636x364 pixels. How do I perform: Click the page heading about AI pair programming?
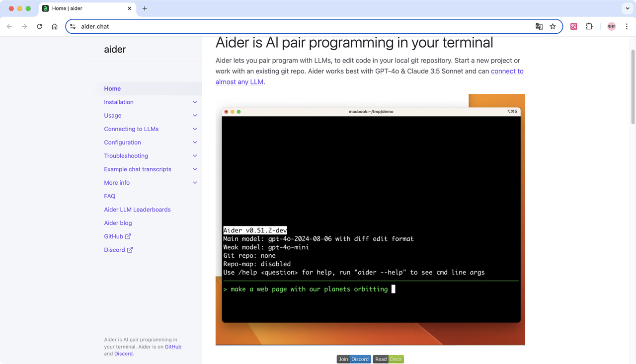click(354, 42)
